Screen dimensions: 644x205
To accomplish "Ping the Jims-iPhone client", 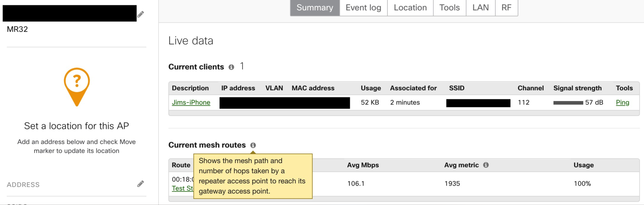I will 622,102.
